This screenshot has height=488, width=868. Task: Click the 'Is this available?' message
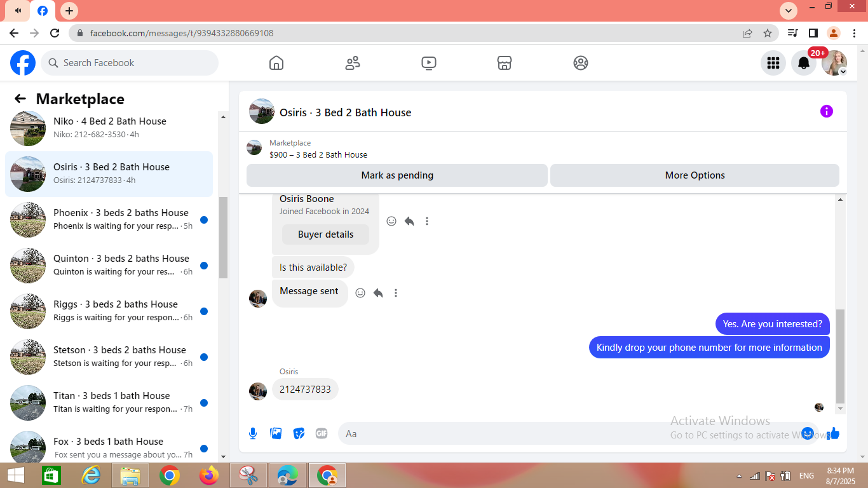[x=313, y=268]
